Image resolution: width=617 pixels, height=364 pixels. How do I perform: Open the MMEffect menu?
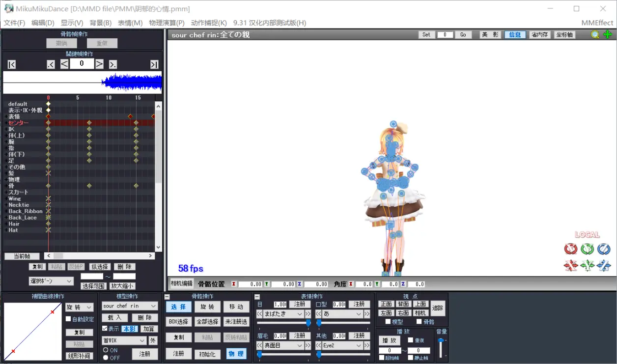click(x=597, y=23)
